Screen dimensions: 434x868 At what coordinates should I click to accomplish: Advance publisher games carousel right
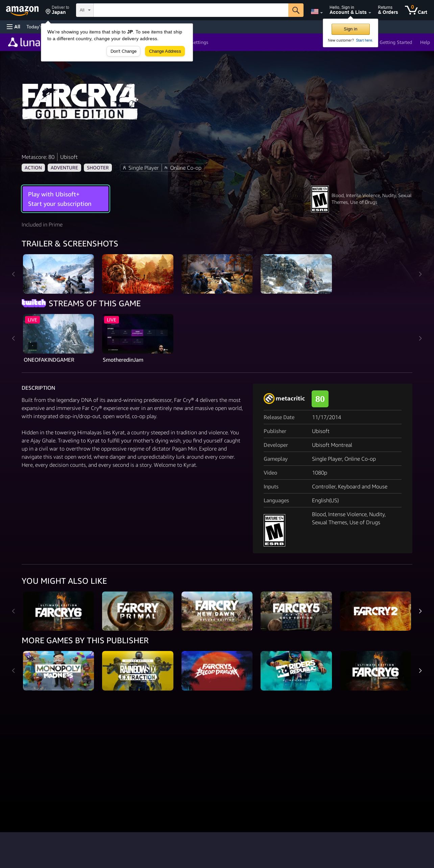pos(420,671)
